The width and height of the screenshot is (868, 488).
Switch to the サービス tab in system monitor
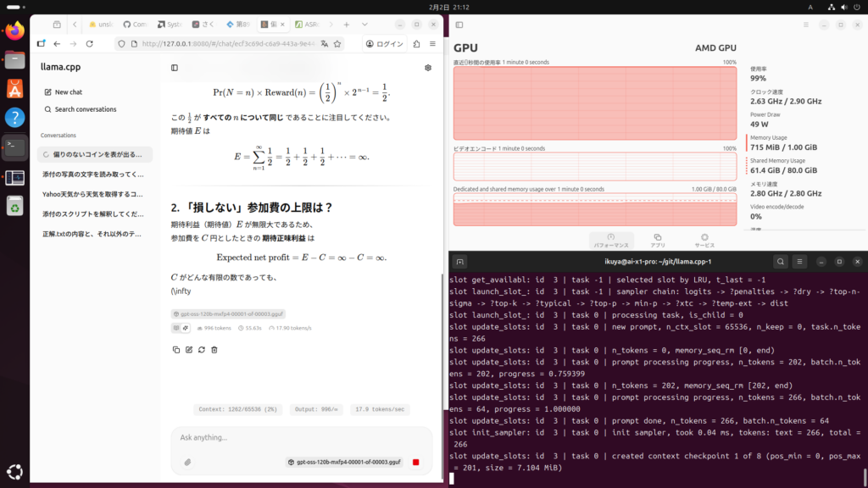point(703,240)
